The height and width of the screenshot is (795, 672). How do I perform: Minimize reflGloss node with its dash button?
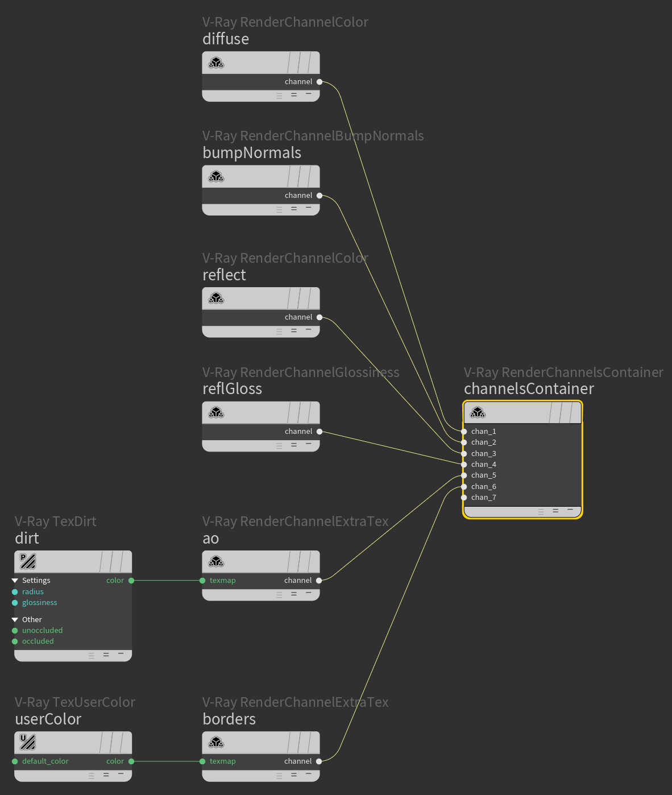click(309, 444)
